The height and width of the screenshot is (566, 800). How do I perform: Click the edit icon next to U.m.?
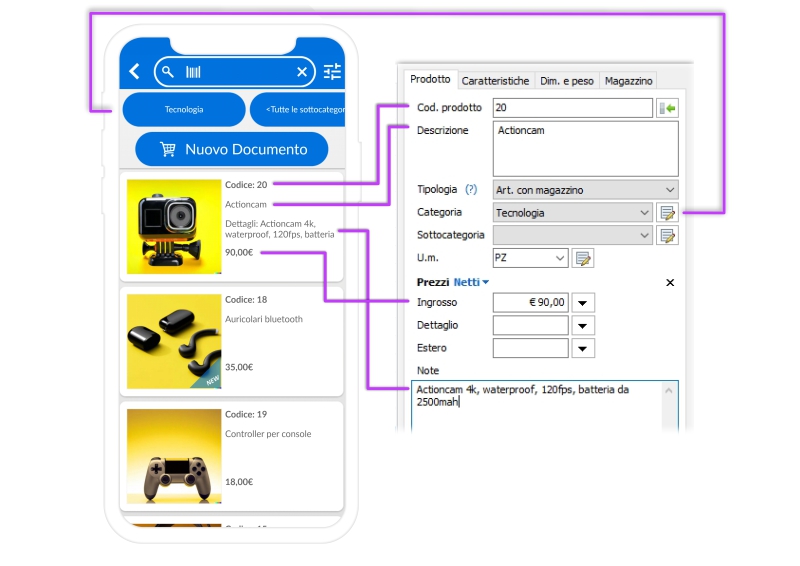click(583, 258)
